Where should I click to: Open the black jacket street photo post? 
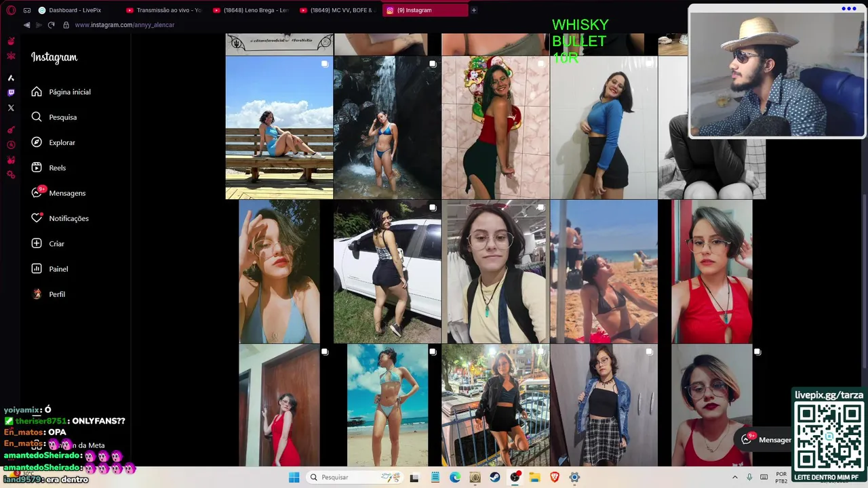point(496,405)
